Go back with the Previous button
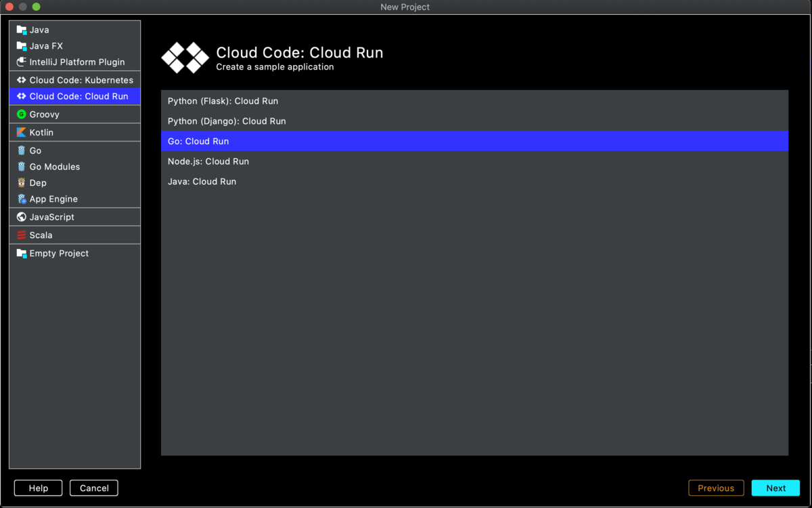Screen dimensions: 812x508 716,488
